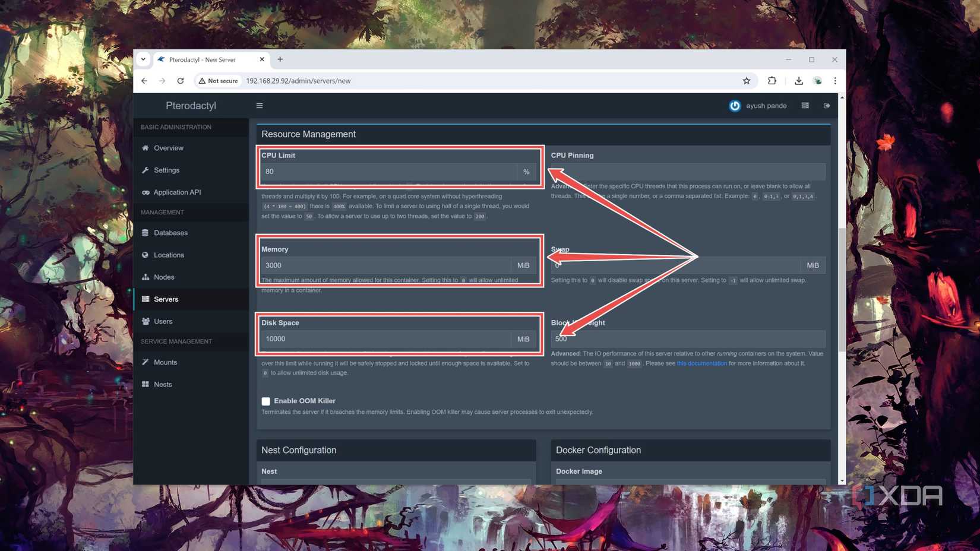980x551 pixels.
Task: Enable the OOM Killer checkbox
Action: (x=265, y=401)
